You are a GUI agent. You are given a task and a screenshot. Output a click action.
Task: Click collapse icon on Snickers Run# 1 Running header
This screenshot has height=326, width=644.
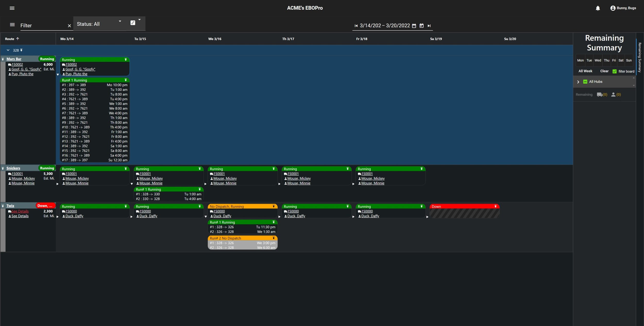point(200,189)
